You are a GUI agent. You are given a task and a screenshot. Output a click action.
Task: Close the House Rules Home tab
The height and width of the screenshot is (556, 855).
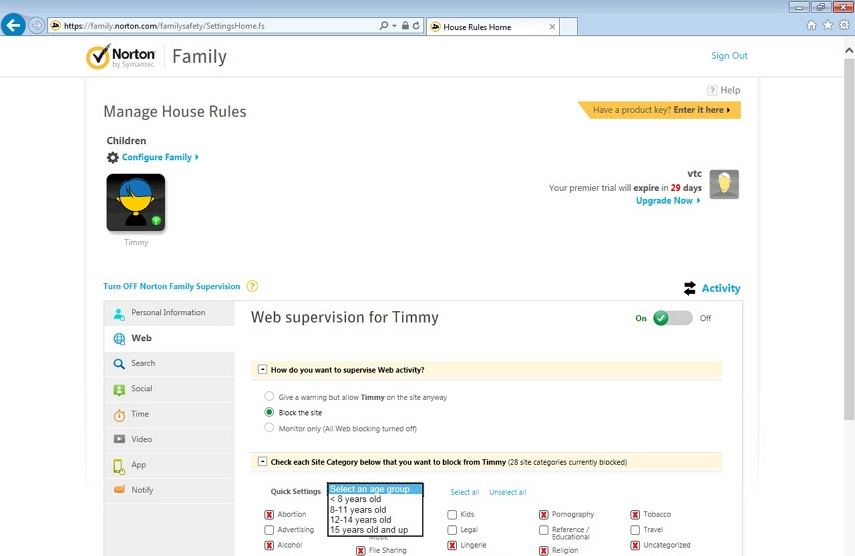[552, 27]
